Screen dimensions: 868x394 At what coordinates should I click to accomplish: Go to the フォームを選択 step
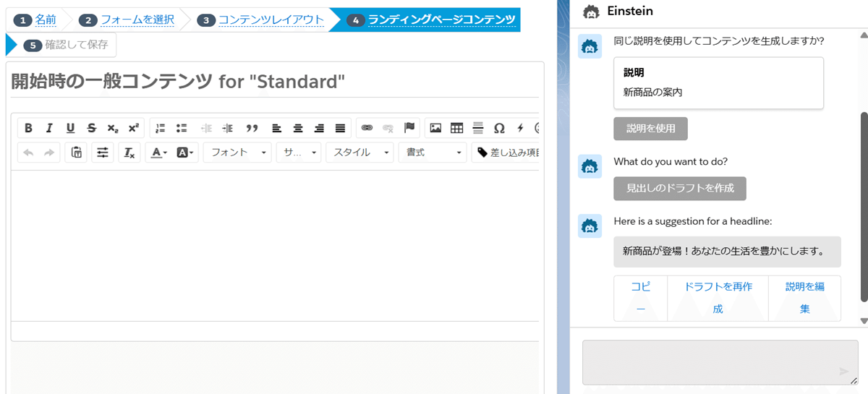click(137, 20)
